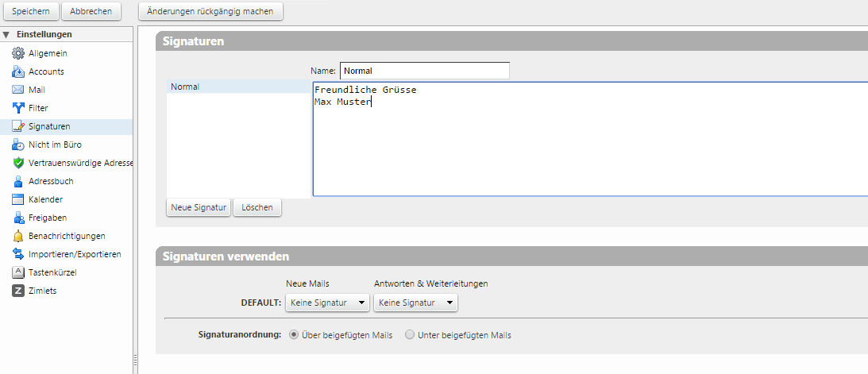Click the Benachrichtigungen bell icon
This screenshot has width=868, height=374.
(18, 236)
